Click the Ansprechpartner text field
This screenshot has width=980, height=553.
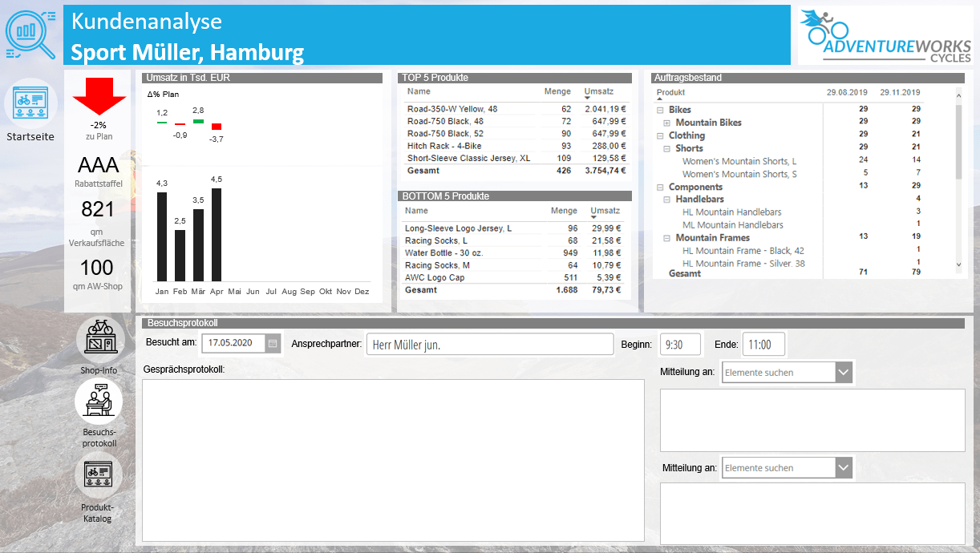click(x=490, y=345)
